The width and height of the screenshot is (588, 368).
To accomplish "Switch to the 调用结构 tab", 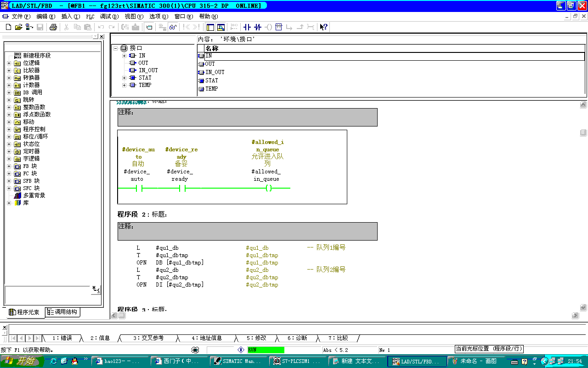I will tap(62, 312).
